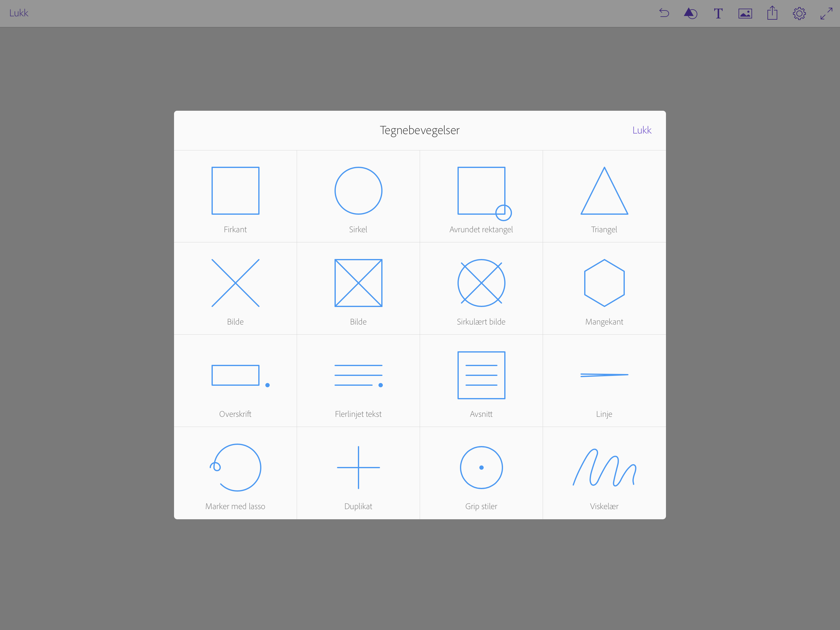Click the insert image toolbar icon

745,13
